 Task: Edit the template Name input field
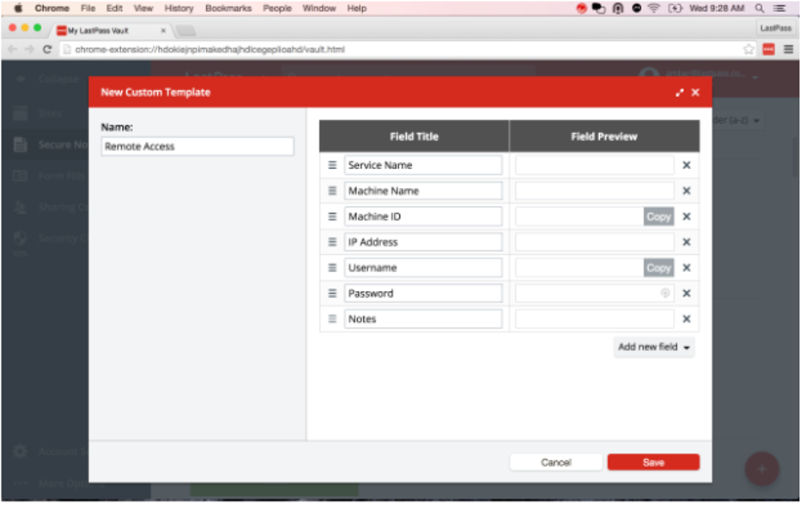pos(197,147)
